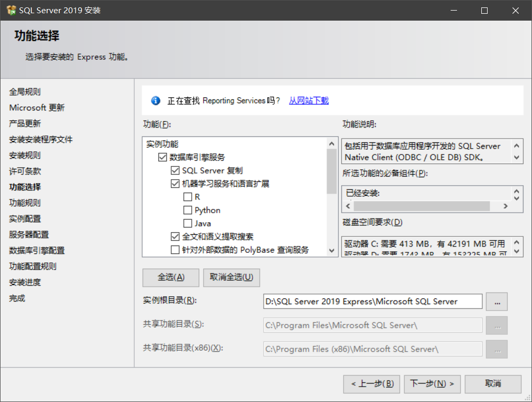The width and height of the screenshot is (532, 402).
Task: Select the 安装进度 step
Action: (x=25, y=282)
